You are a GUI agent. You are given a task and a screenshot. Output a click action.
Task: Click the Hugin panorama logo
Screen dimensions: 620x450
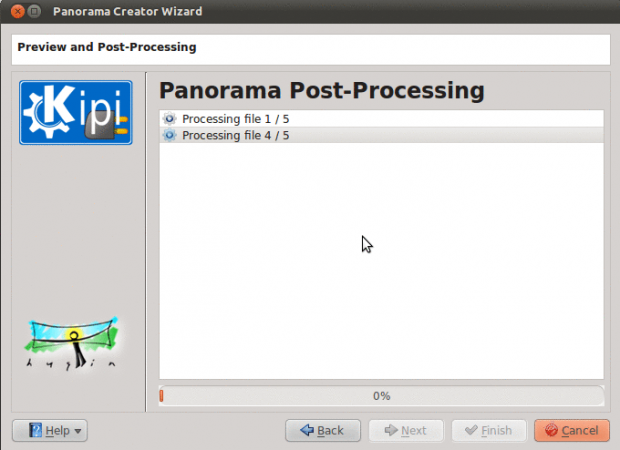coord(73,344)
